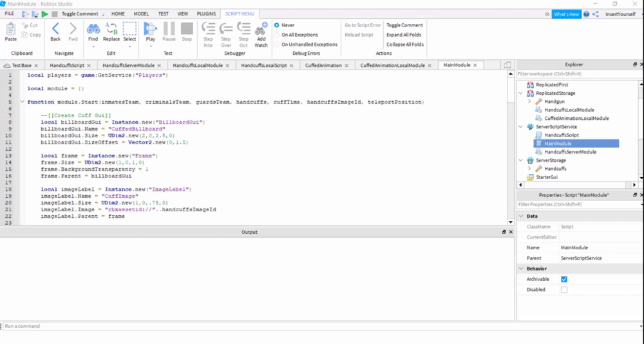Switch to the HOME ribbon tab
644x344 pixels.
tap(118, 14)
